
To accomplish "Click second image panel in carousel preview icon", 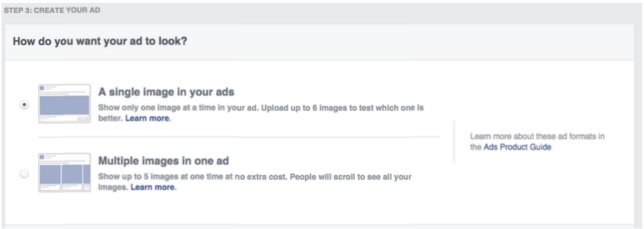I will [x=72, y=174].
